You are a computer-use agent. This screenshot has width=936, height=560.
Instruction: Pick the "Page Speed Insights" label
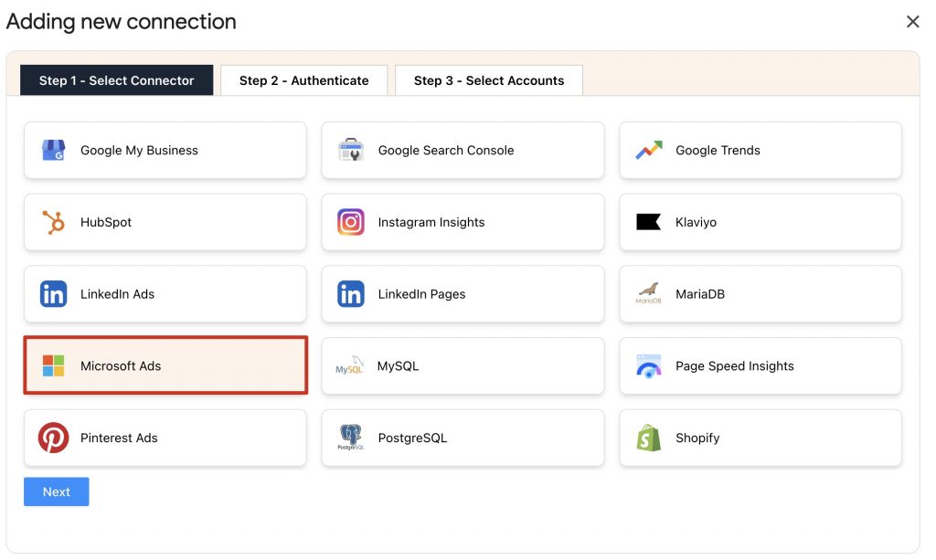point(734,365)
